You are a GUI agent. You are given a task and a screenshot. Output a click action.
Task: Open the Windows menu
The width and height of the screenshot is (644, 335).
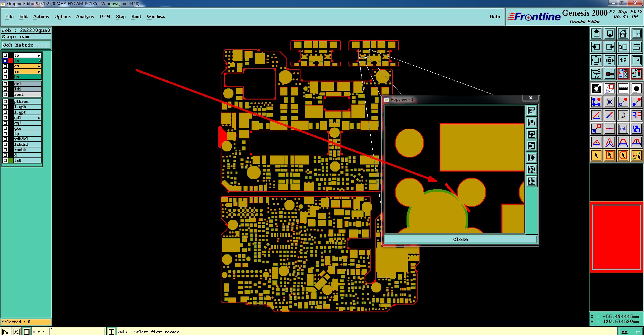pyautogui.click(x=156, y=16)
